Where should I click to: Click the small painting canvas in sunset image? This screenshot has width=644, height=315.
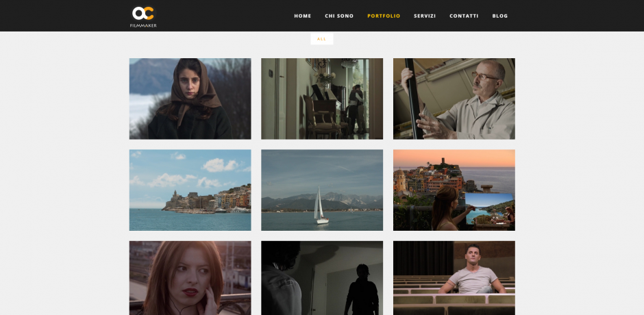tap(489, 207)
